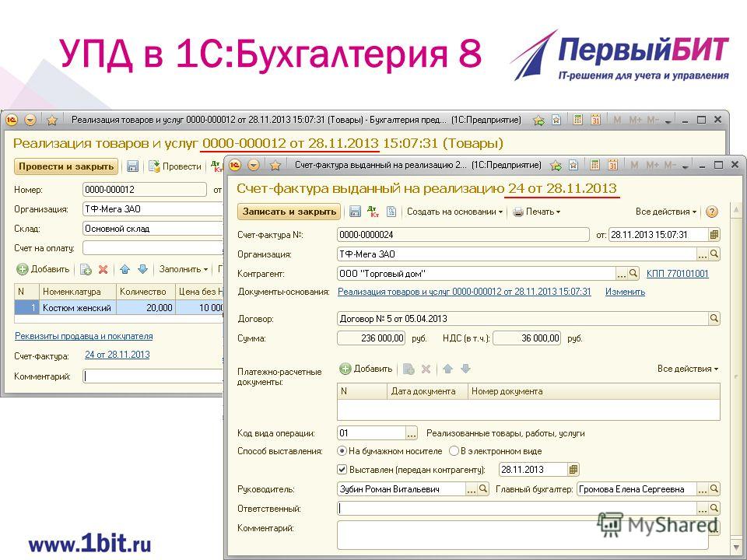The width and height of the screenshot is (747, 560).
Task: Copy row icon in sales goods toolbar
Action: coord(86,270)
